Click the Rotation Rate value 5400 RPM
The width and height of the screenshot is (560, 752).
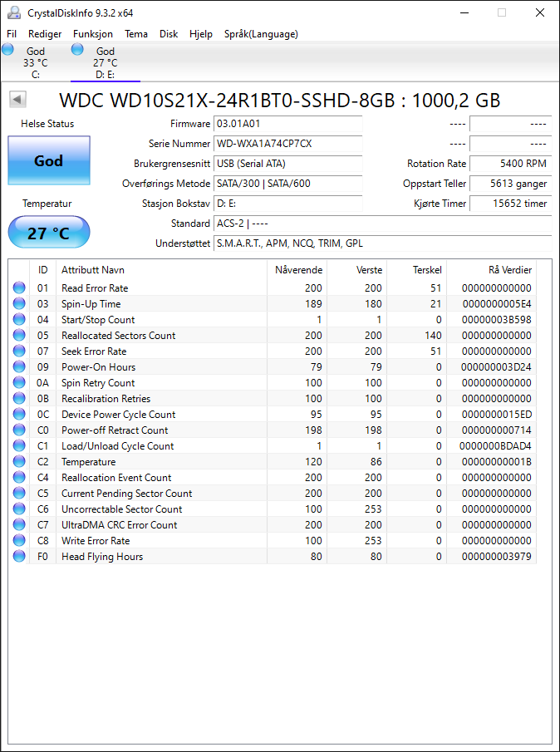511,164
